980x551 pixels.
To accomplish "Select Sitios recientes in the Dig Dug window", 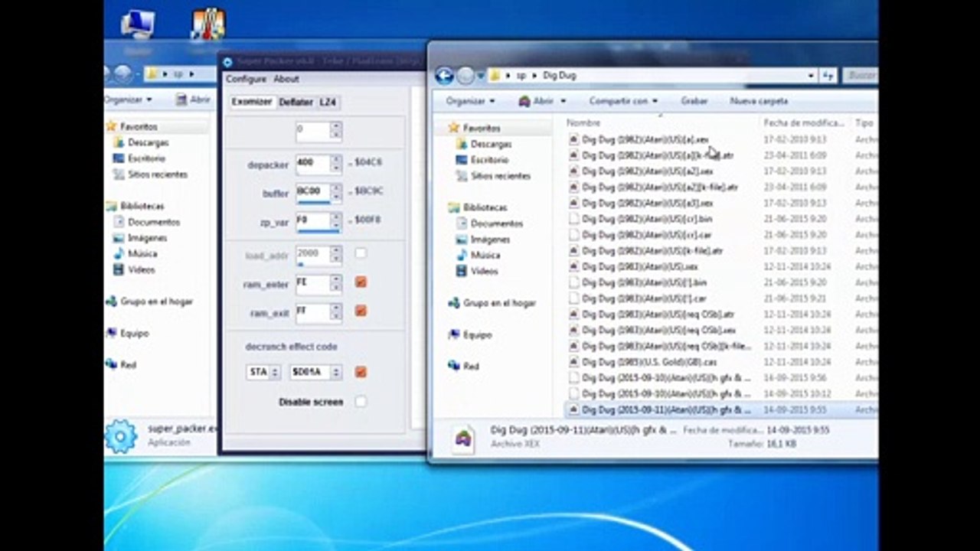I will 501,176.
